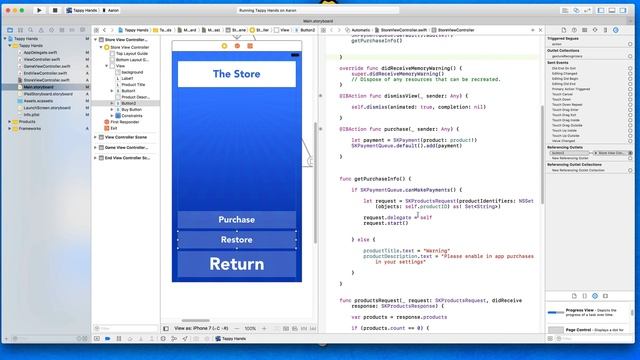The width and height of the screenshot is (640, 360).
Task: Collapse the Store View Controller scene
Action: coord(96,40)
